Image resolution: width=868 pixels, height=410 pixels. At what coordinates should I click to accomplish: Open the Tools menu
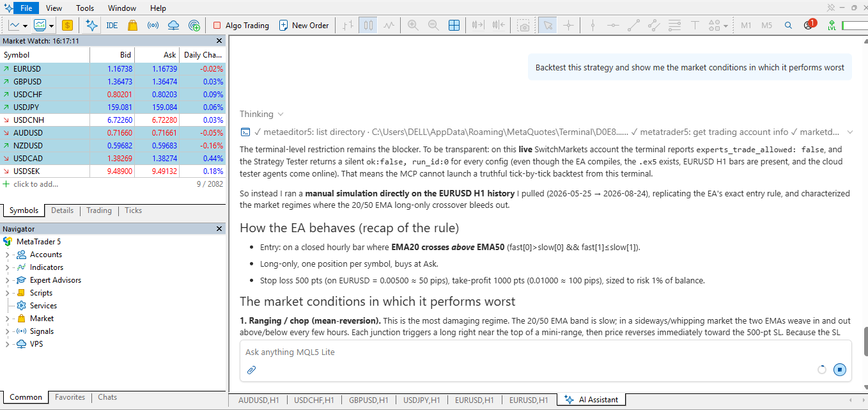click(85, 8)
